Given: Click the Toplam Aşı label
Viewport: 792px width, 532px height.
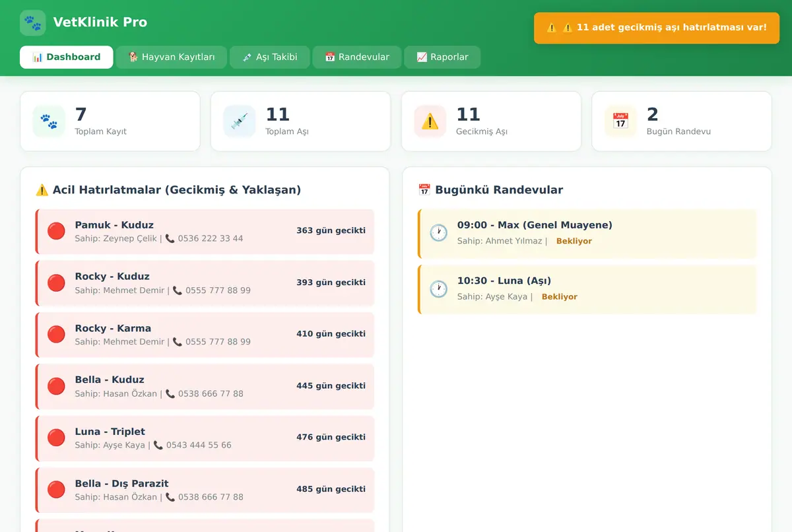Looking at the screenshot, I should point(287,131).
